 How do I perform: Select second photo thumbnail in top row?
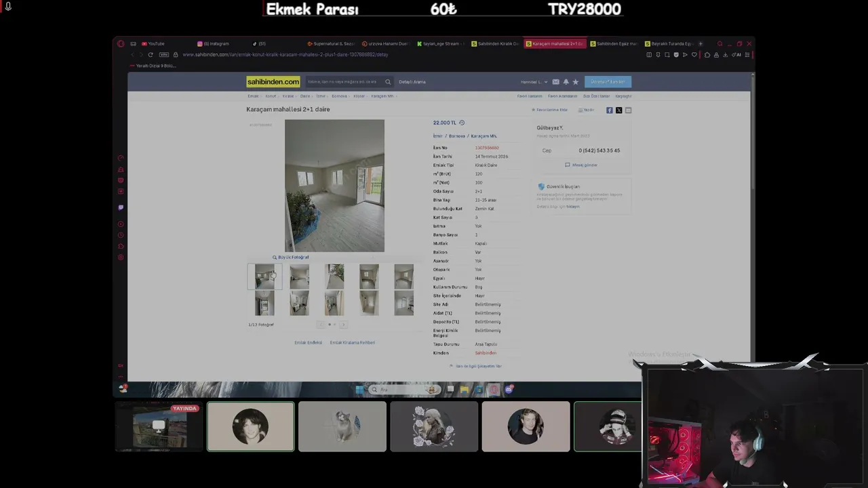point(299,277)
